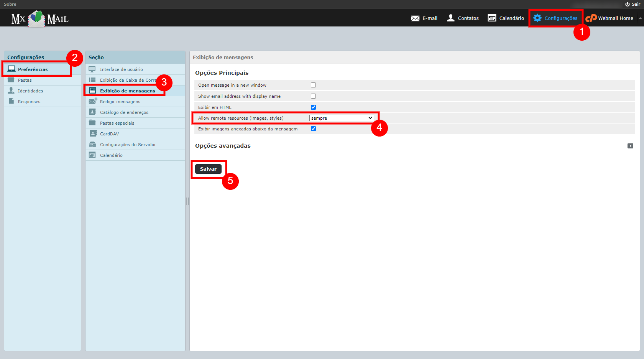Open the 'Allow remote resources' dropdown

[341, 118]
